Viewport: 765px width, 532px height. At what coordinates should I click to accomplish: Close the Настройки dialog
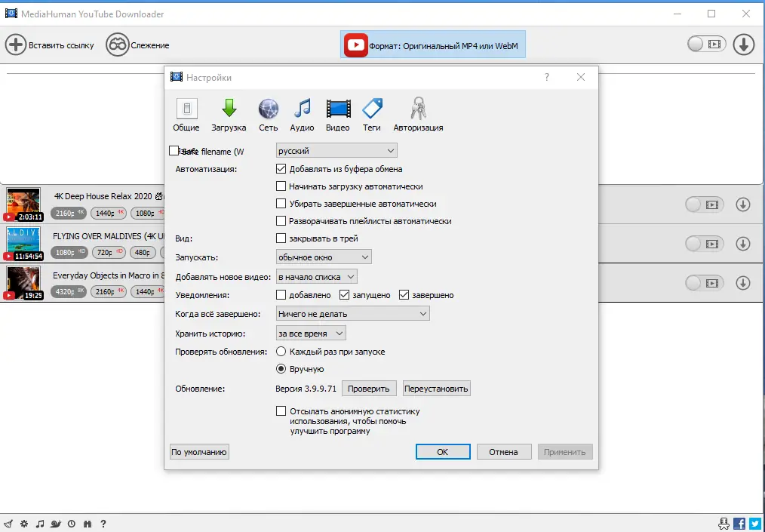tap(581, 77)
